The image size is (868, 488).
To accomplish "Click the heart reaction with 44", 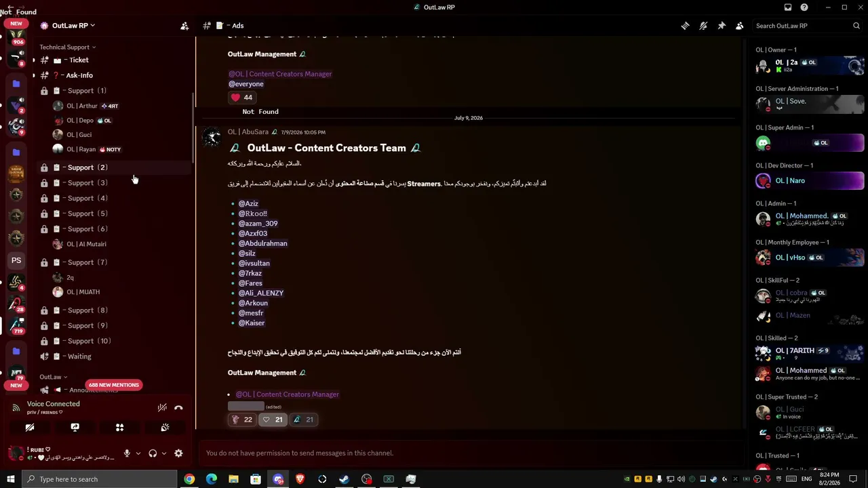I will (241, 98).
